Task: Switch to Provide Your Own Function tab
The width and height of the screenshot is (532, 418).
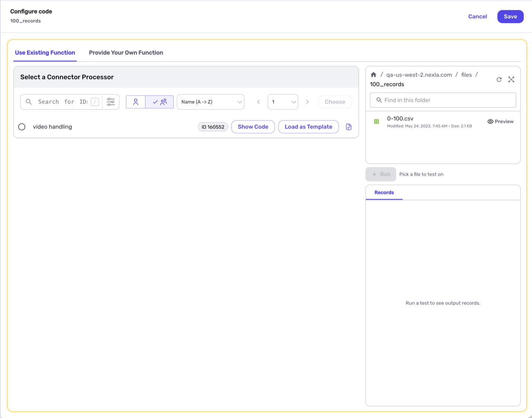Action: [126, 52]
